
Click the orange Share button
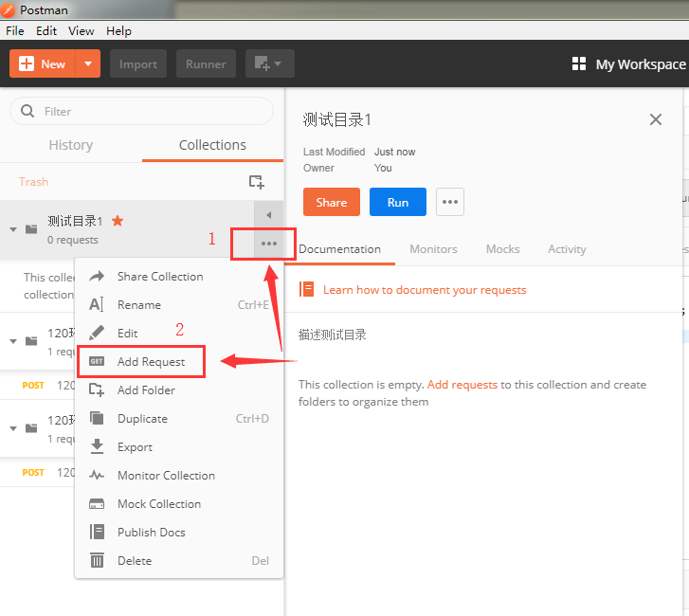(x=332, y=202)
